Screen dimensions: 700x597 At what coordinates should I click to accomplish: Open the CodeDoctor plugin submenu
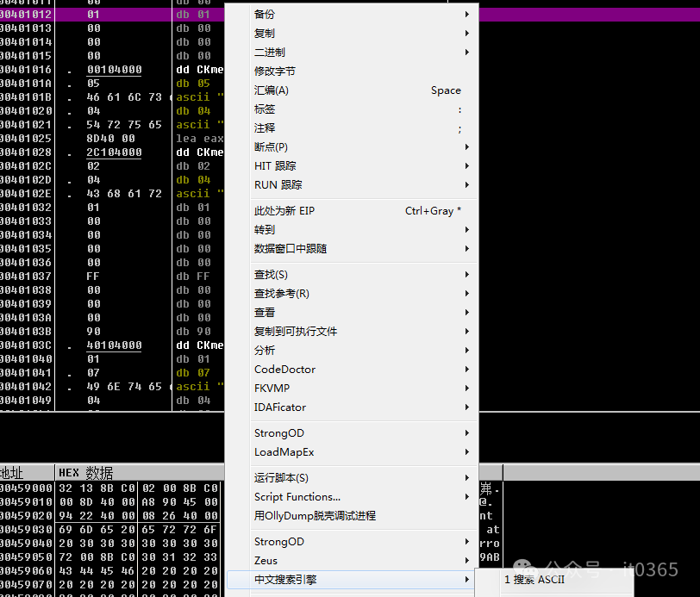tap(284, 370)
